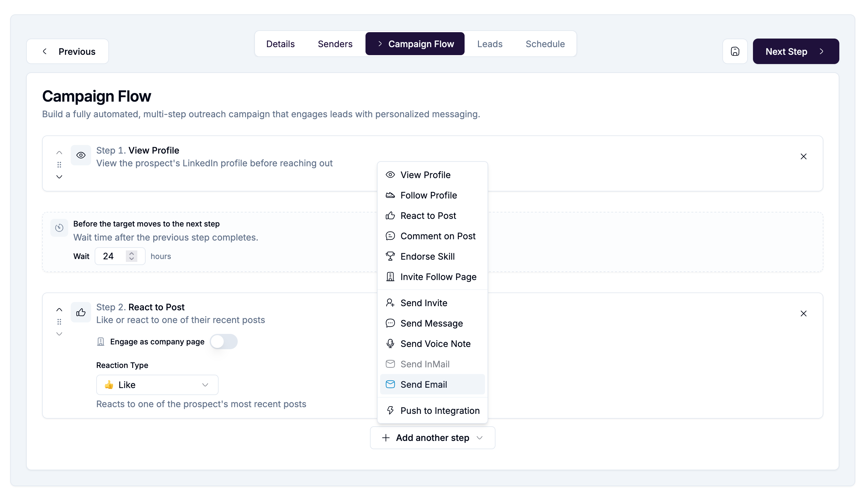Open the Schedule tab
This screenshot has width=868, height=497.
(x=545, y=44)
